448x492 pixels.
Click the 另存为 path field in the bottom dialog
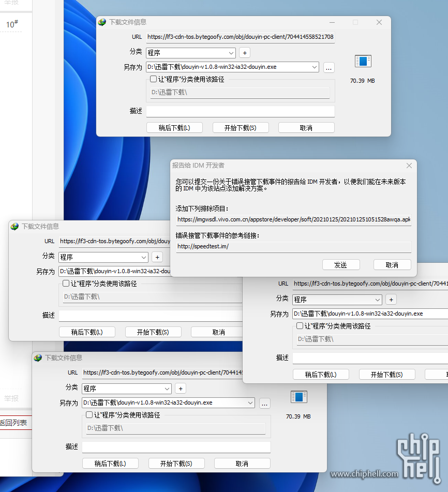[x=169, y=403]
